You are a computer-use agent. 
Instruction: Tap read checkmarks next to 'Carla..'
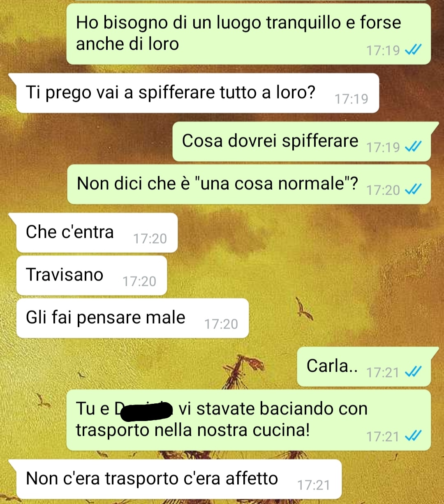pos(413,372)
